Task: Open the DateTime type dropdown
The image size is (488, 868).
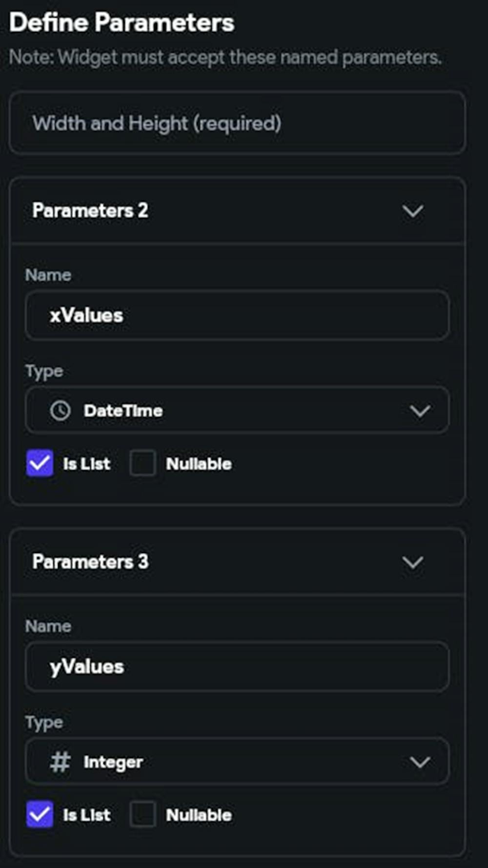Action: pyautogui.click(x=237, y=411)
